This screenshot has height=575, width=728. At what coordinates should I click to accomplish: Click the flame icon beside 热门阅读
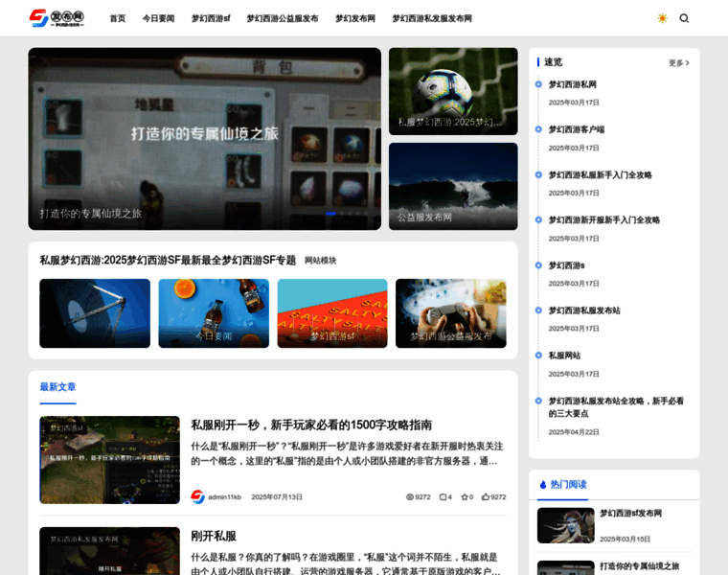click(x=543, y=484)
